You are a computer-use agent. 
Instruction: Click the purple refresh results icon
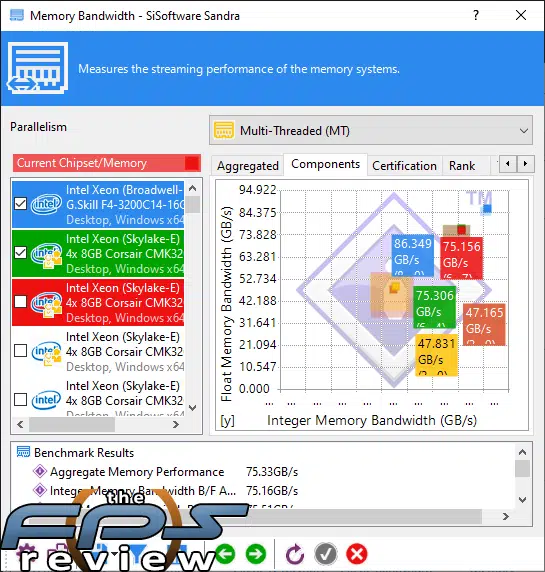294,554
